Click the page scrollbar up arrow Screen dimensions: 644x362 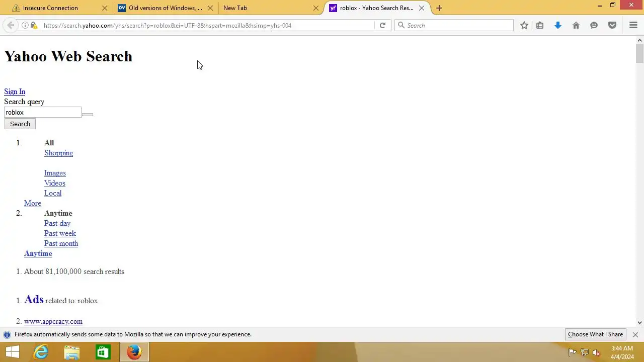[639, 40]
